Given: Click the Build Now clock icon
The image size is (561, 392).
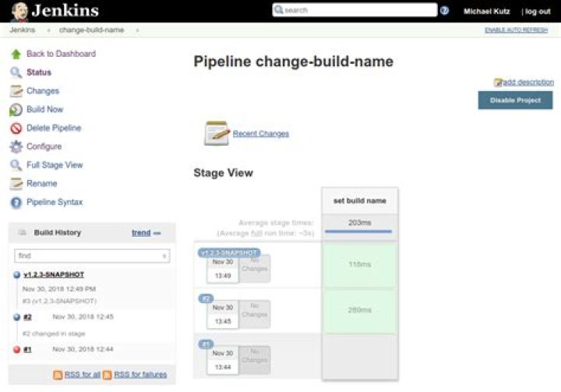Looking at the screenshot, I should coord(16,110).
